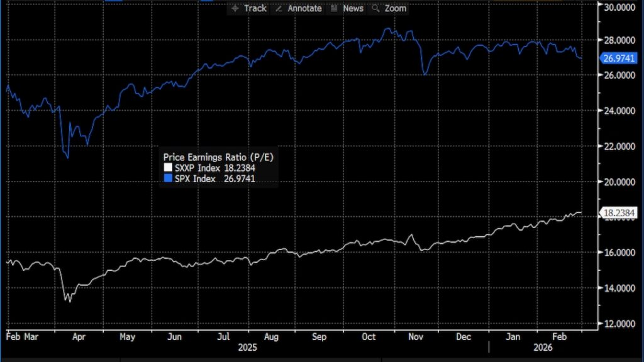
Task: Click the 30.0000 value on the price axis
Action: (x=618, y=6)
